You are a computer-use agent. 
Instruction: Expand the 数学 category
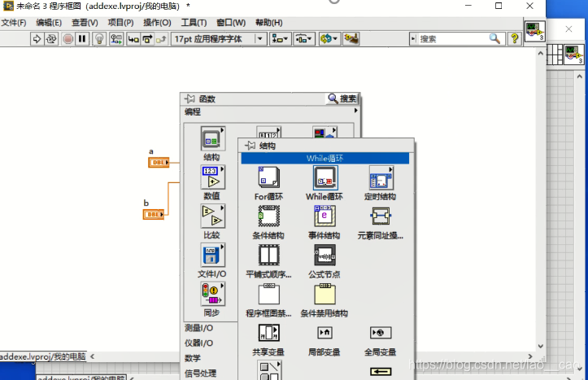click(x=193, y=358)
